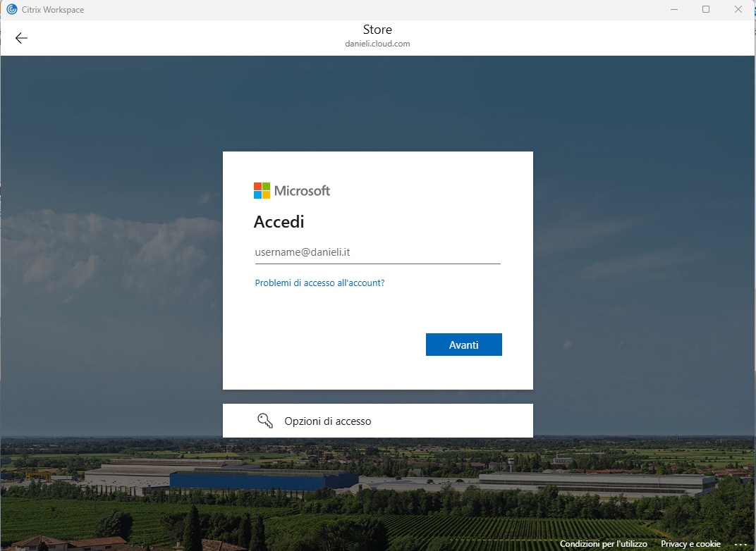The image size is (756, 551).
Task: Close the Citrix Workspace window
Action: [x=738, y=10]
